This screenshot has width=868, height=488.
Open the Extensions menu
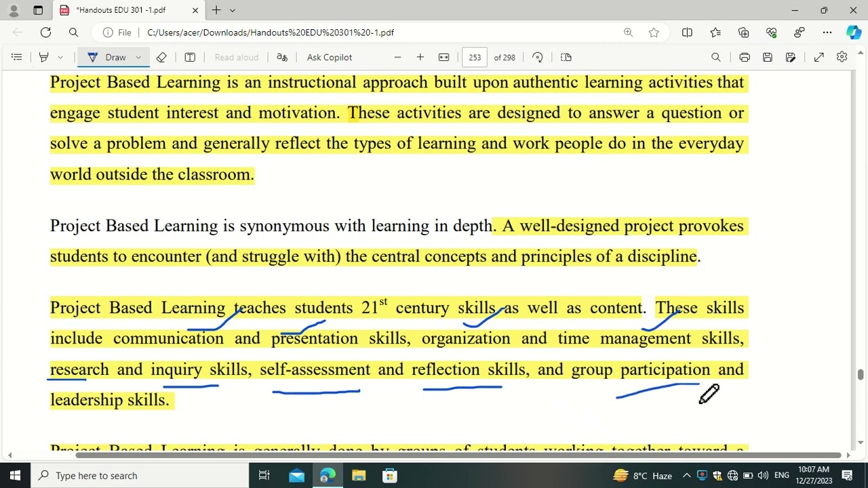point(799,33)
